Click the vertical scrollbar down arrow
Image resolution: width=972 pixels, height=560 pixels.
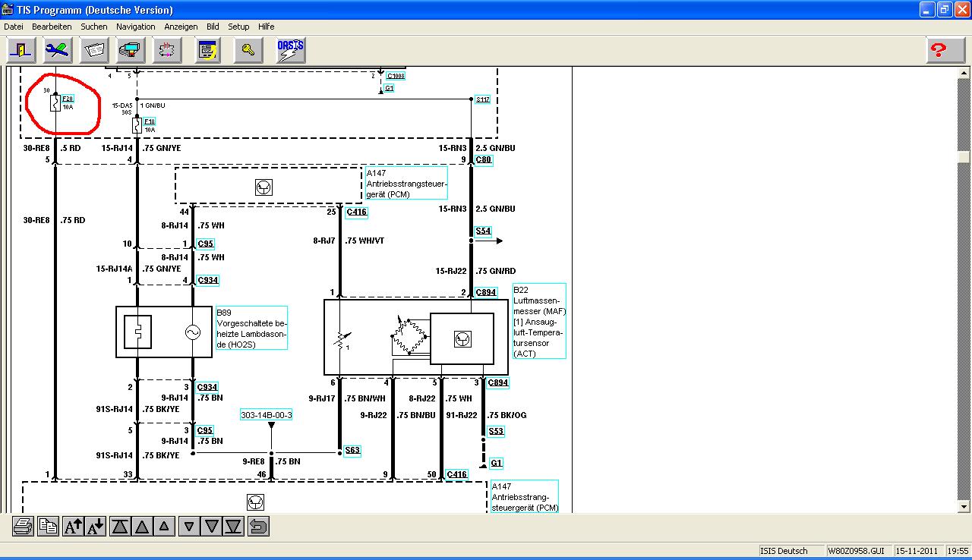tap(963, 506)
